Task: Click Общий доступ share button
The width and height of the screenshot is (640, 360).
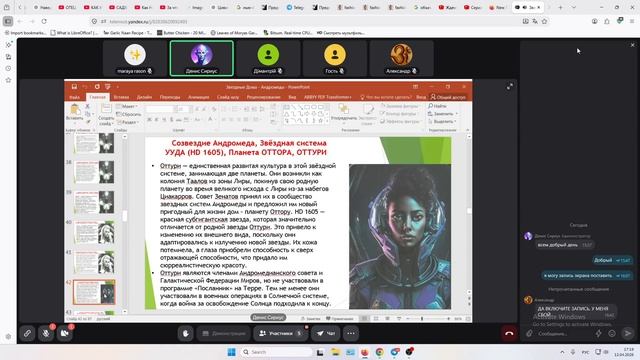Action: pos(448,97)
